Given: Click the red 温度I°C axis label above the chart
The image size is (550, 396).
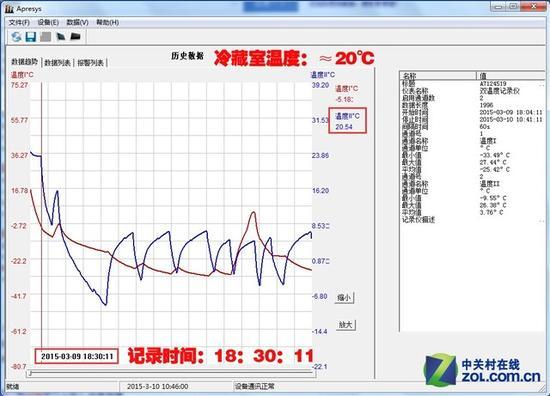Looking at the screenshot, I should click(x=22, y=74).
